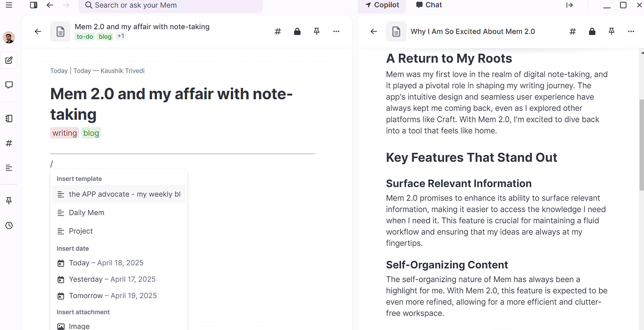The width and height of the screenshot is (644, 330).
Task: Open the user profile avatar
Action: pyautogui.click(x=9, y=37)
